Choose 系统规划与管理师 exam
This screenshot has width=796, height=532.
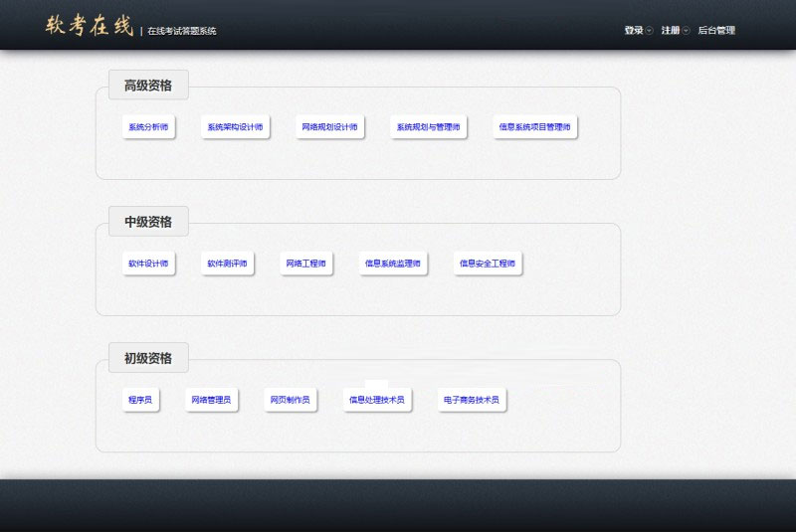(429, 127)
